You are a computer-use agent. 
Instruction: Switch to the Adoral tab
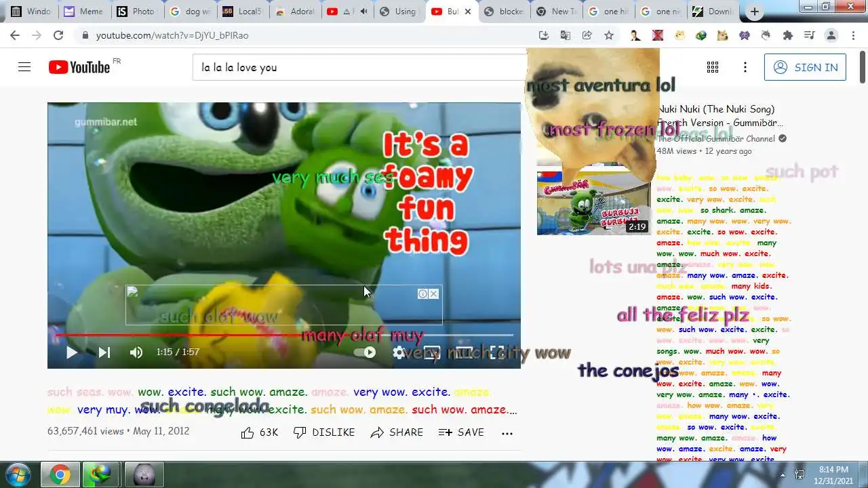point(295,12)
